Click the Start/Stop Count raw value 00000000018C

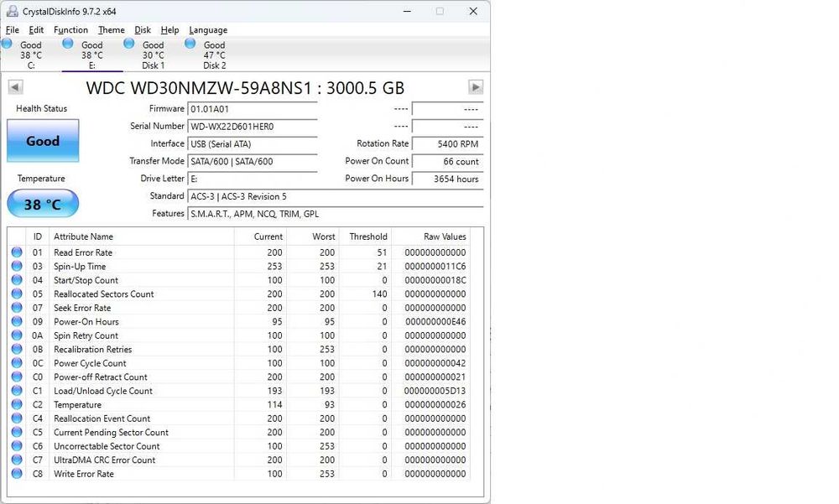(435, 280)
